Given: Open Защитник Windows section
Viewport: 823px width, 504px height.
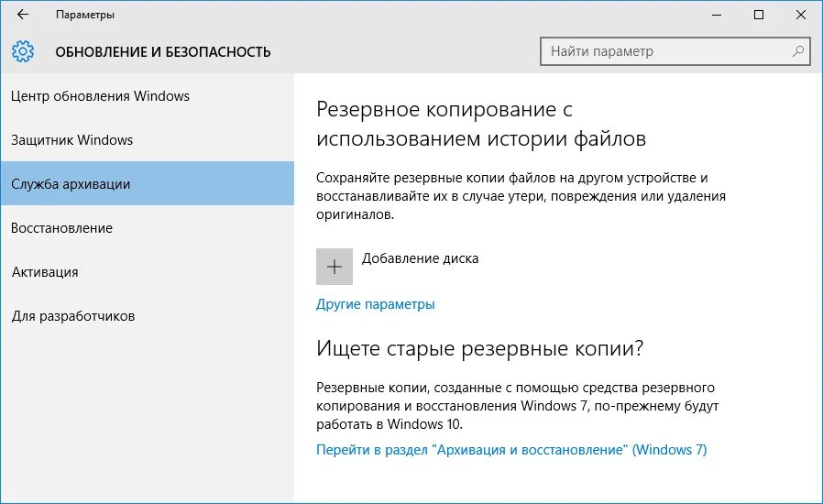Looking at the screenshot, I should [148, 140].
